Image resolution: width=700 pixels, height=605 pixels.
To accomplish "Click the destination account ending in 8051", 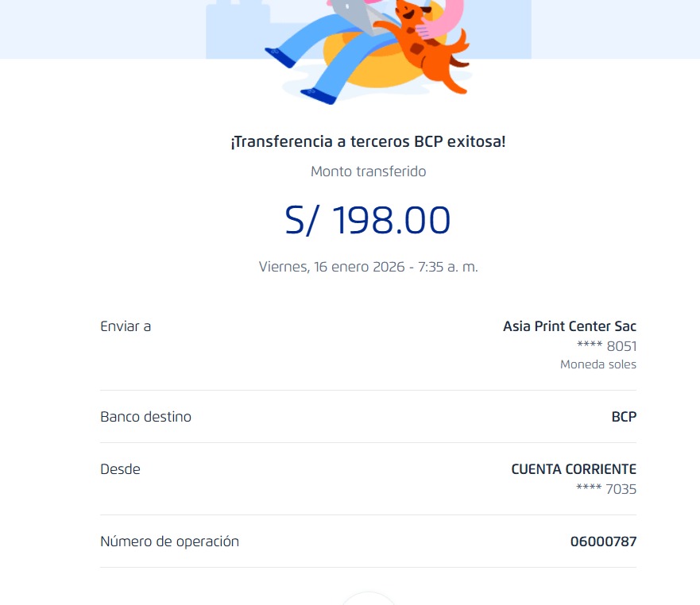I will (606, 346).
